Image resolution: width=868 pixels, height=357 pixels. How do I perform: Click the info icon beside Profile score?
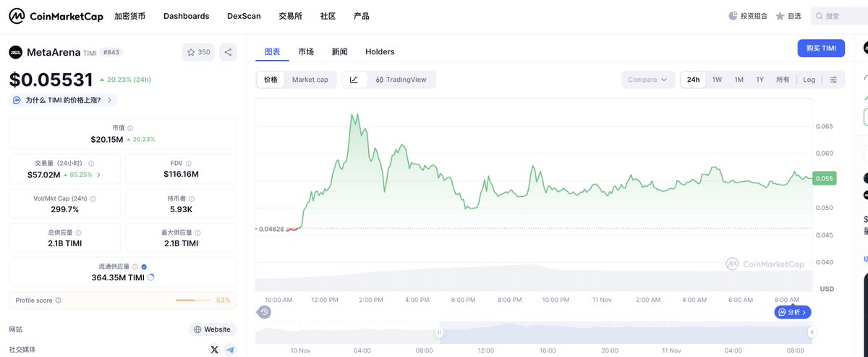[x=59, y=300]
